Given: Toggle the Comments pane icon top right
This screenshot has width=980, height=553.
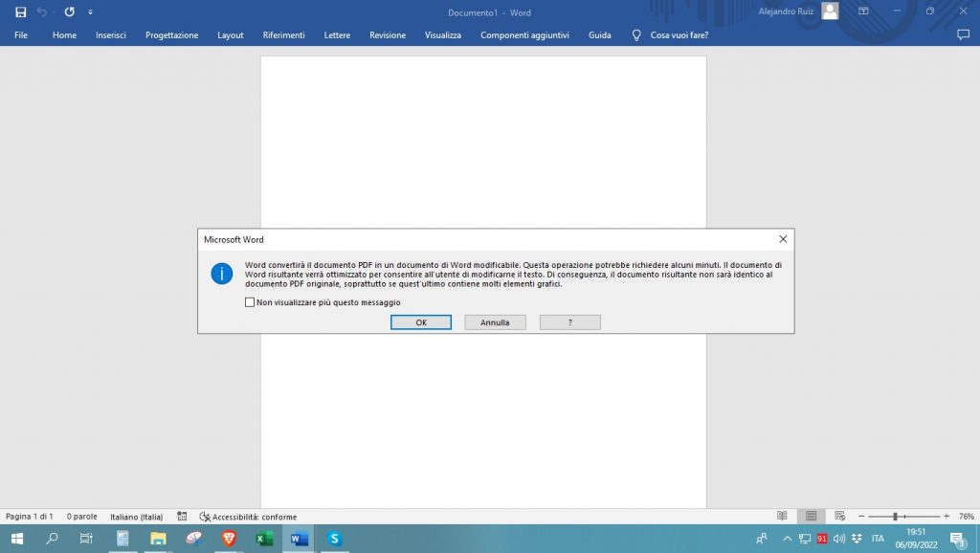Looking at the screenshot, I should (x=962, y=34).
